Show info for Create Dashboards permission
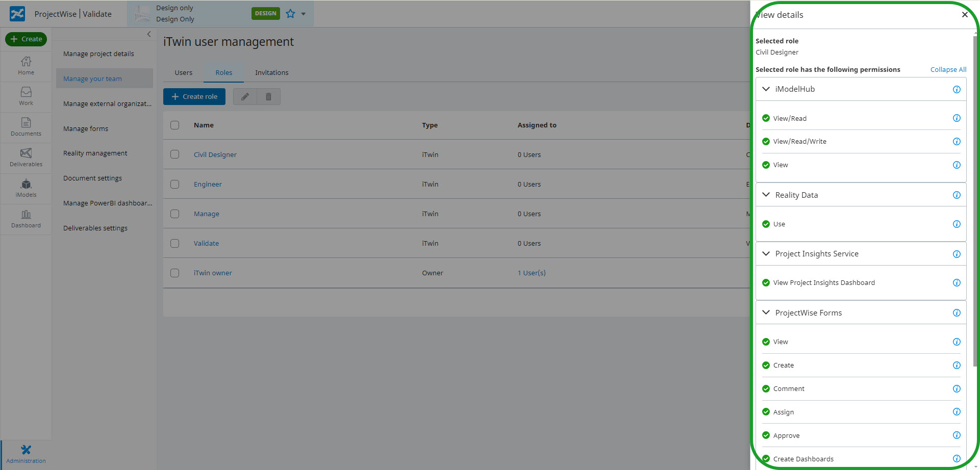This screenshot has width=980, height=470. click(x=957, y=458)
